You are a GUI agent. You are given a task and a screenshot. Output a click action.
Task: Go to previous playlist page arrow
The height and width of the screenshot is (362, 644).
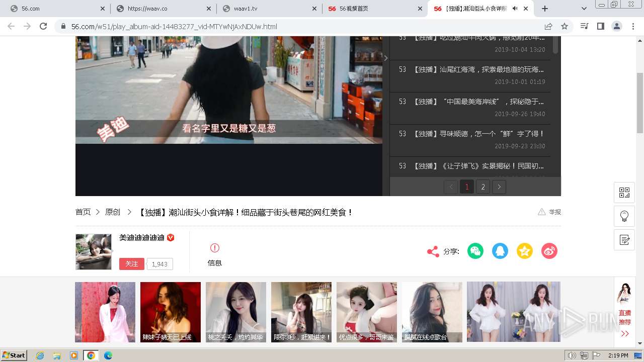(451, 187)
